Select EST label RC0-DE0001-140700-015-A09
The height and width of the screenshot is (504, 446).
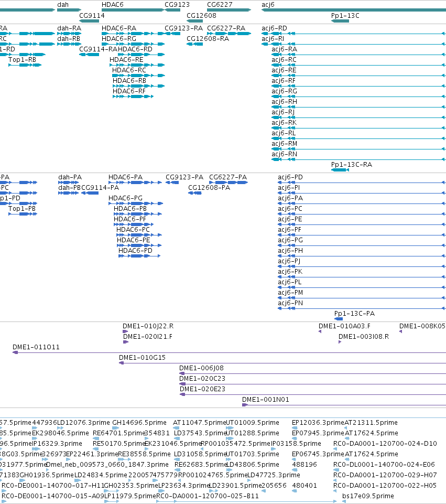[x=53, y=496]
